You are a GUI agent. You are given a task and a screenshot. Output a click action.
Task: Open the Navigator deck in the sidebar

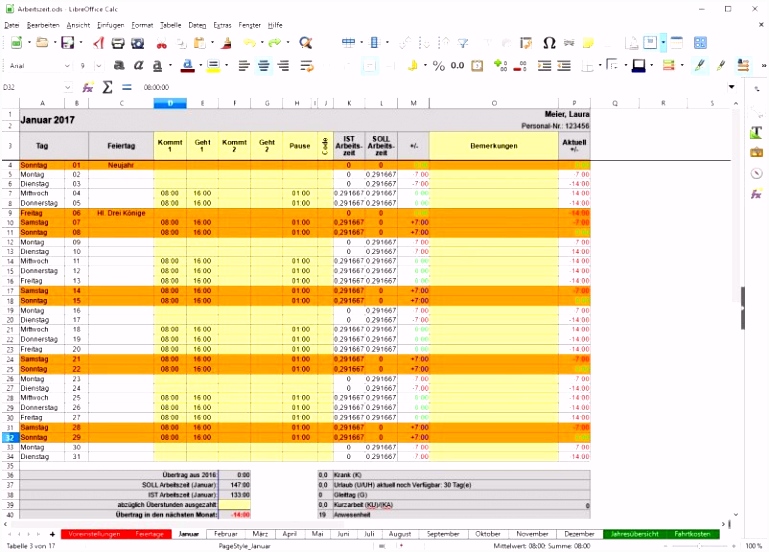point(756,174)
